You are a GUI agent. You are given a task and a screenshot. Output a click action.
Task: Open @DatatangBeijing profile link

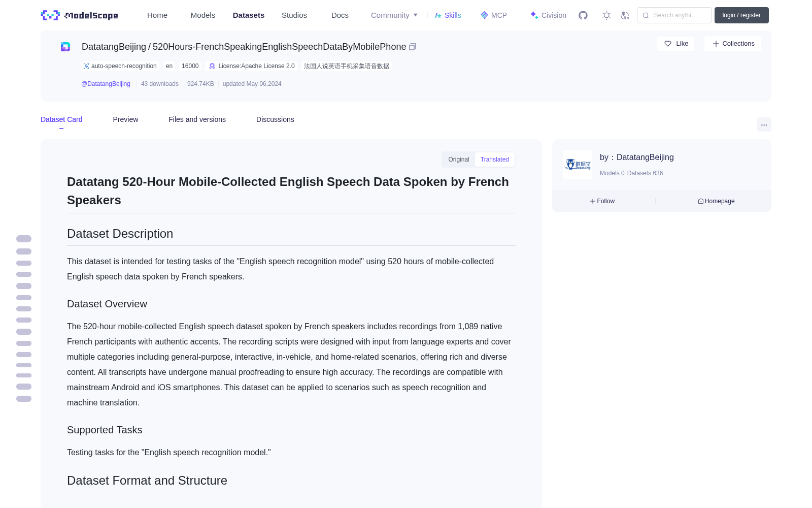106,84
